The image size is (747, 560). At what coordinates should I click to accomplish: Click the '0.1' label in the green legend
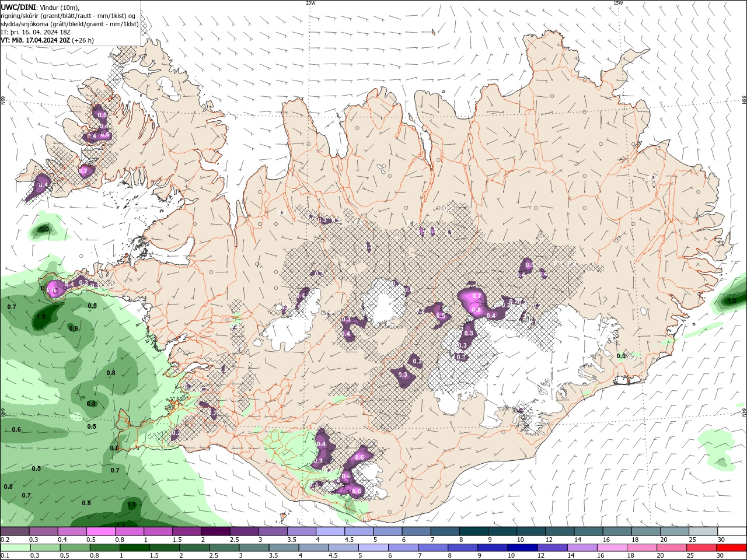click(5, 555)
